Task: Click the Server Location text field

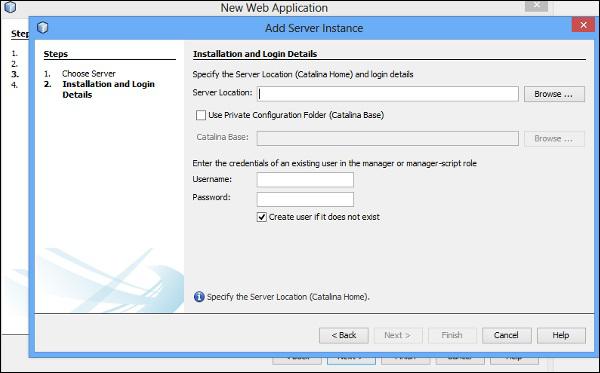Action: (388, 94)
